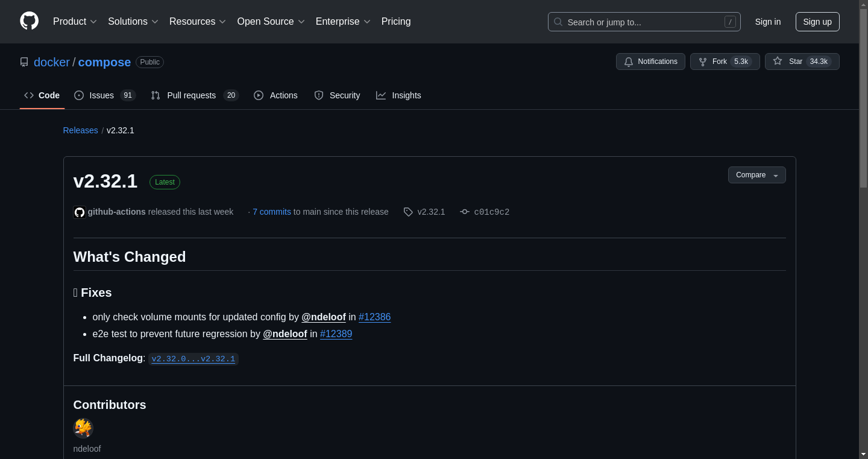Open pull request #12389
Image resolution: width=868 pixels, height=459 pixels.
(336, 334)
